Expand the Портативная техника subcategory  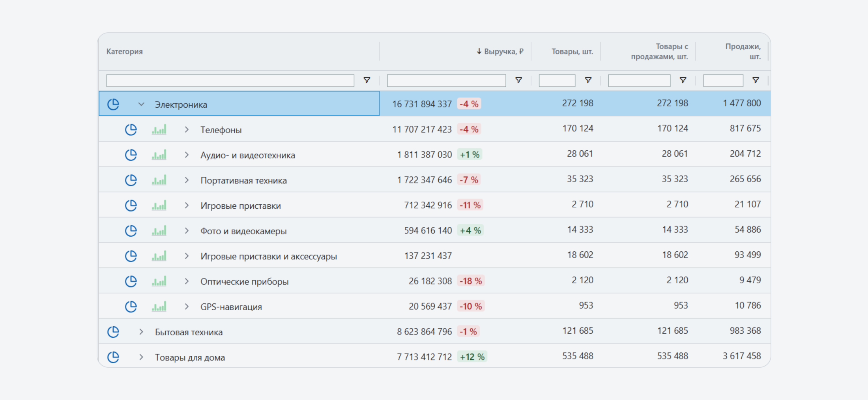pos(187,180)
